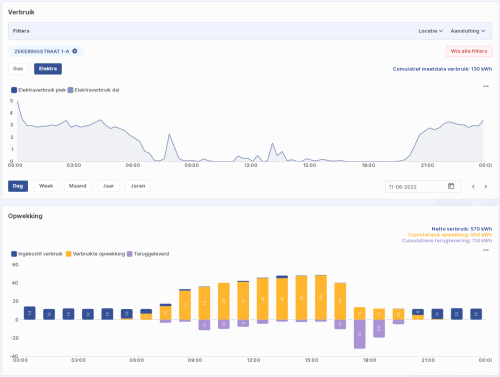Select the Elektra tab
Image resolution: width=500 pixels, height=377 pixels.
[x=48, y=69]
